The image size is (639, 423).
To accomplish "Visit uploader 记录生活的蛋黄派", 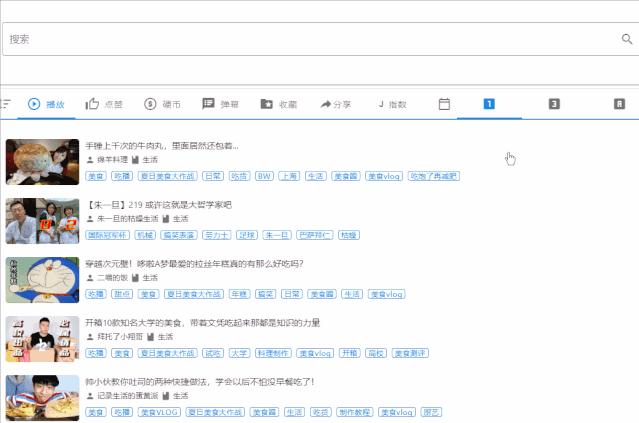I will click(127, 396).
